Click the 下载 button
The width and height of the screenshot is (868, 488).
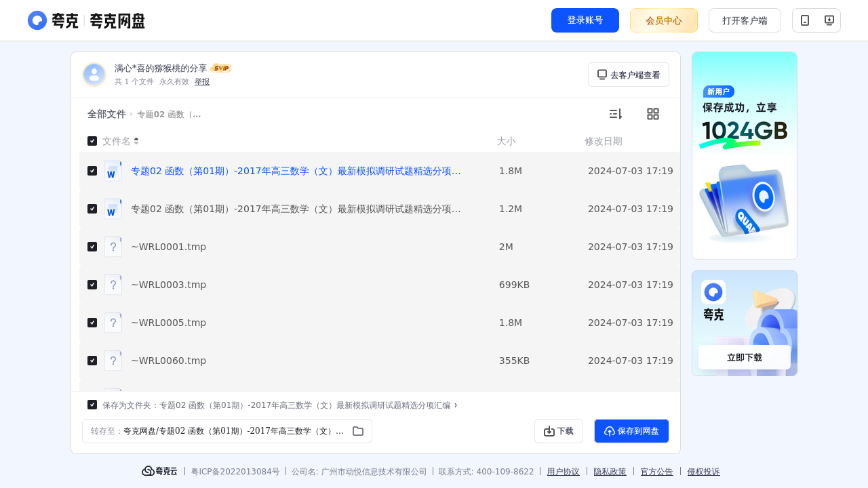pyautogui.click(x=559, y=431)
